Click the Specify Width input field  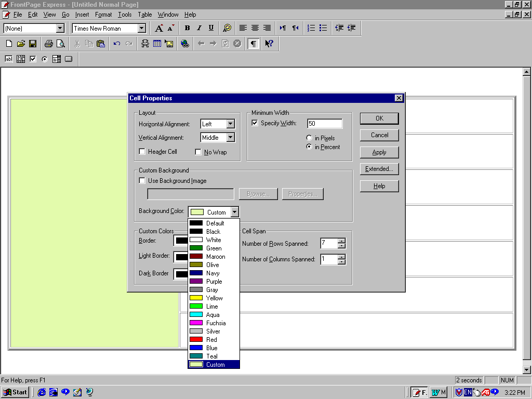[325, 124]
